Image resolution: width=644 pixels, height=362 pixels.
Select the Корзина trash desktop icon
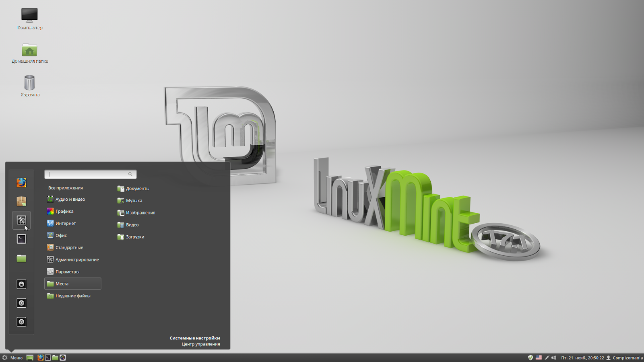click(29, 86)
